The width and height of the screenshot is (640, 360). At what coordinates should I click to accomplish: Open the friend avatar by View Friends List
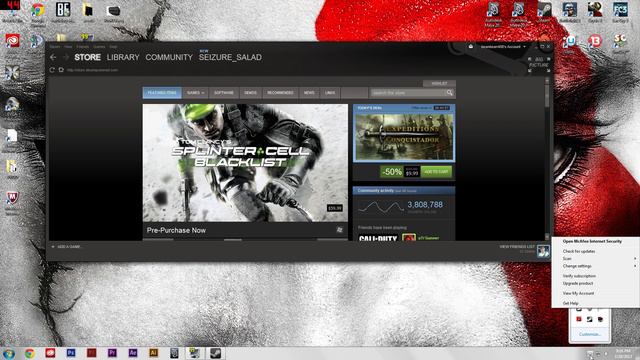(543, 250)
